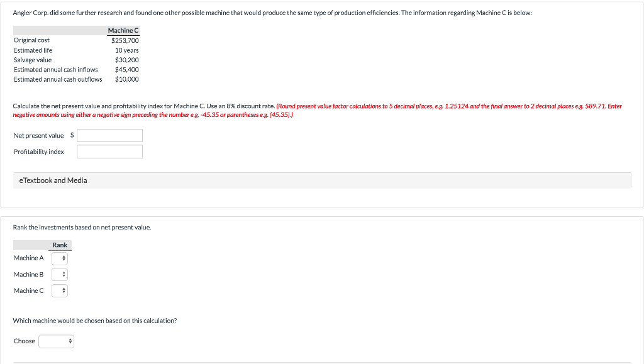Click the Machine C row label in rank table
This screenshot has height=364, width=644.
click(x=29, y=290)
